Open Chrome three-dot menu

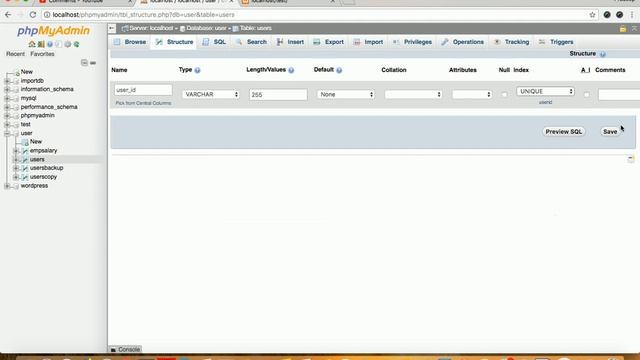(632, 15)
